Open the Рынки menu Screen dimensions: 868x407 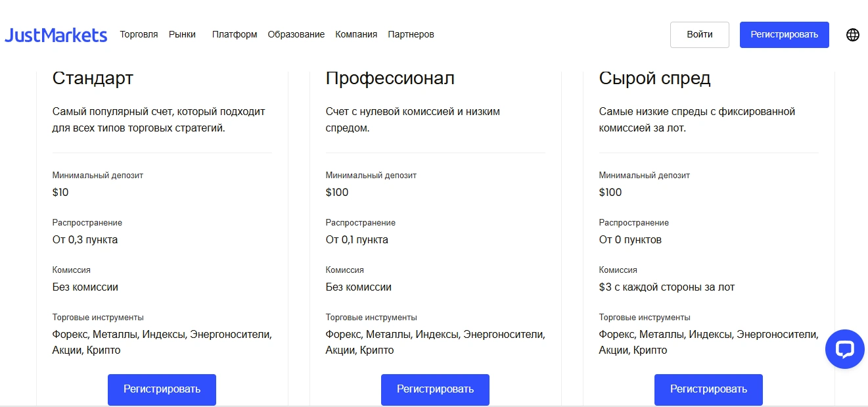[182, 34]
